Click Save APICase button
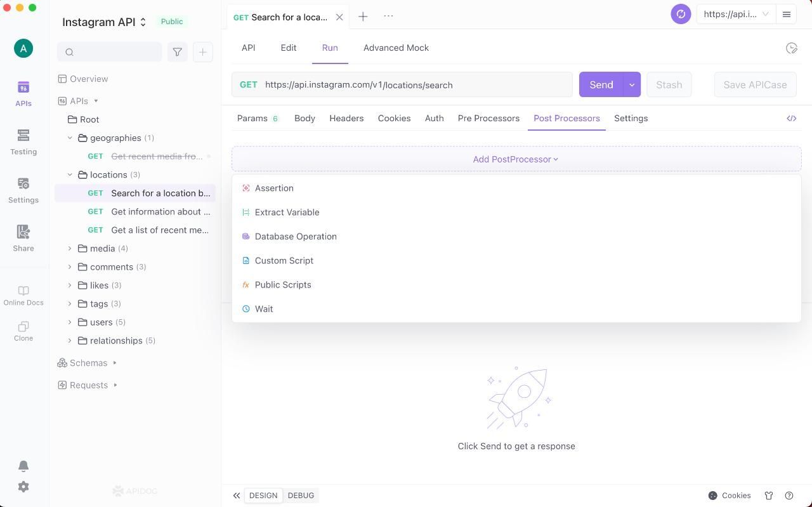Screen dimensions: 812x507 click(755, 85)
